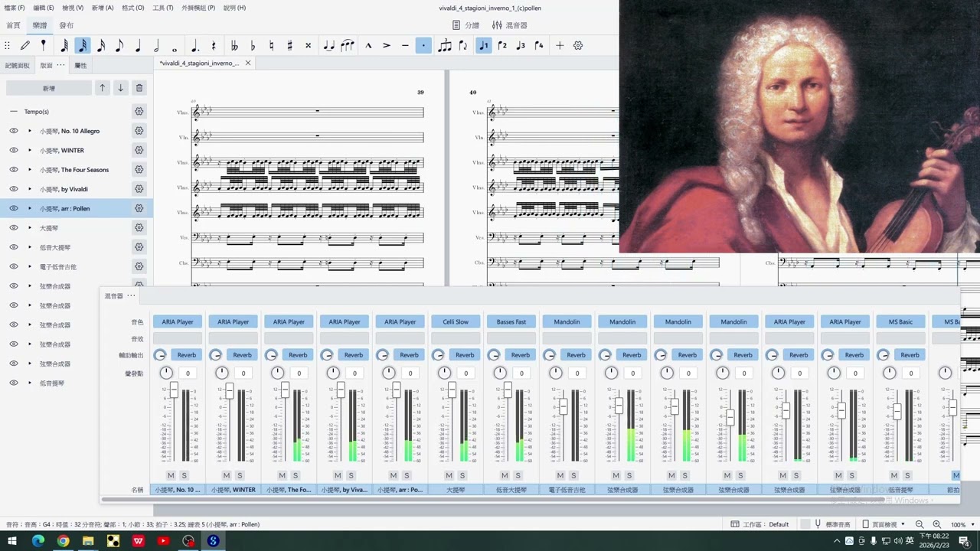Screen dimensions: 980x551
Task: Expand 小提琴, The Four Seasons instrument
Action: click(x=30, y=170)
